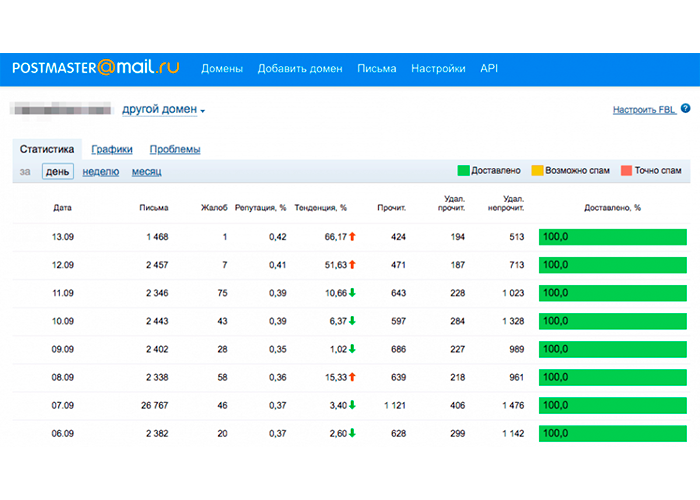Click the letters count 1 468

157,237
